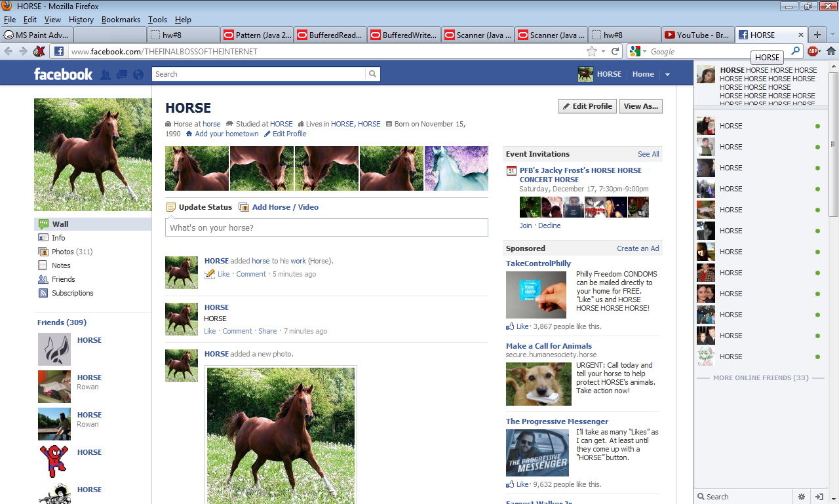Click the magnifier in the Google search box
839x504 pixels.
tap(796, 51)
